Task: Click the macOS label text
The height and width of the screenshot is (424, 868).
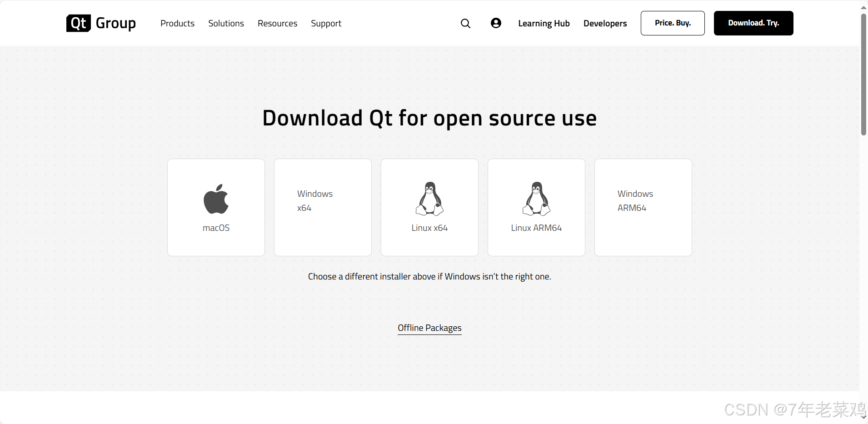Action: (216, 228)
